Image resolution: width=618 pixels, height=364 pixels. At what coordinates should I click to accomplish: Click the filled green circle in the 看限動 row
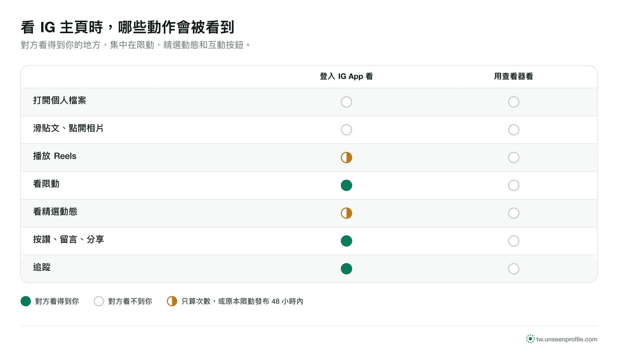pos(346,185)
